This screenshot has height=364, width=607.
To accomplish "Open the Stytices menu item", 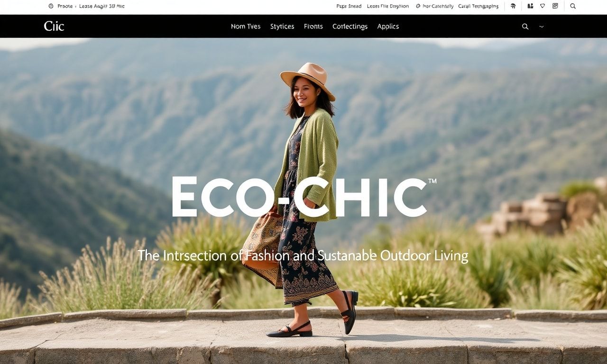I will click(x=282, y=27).
